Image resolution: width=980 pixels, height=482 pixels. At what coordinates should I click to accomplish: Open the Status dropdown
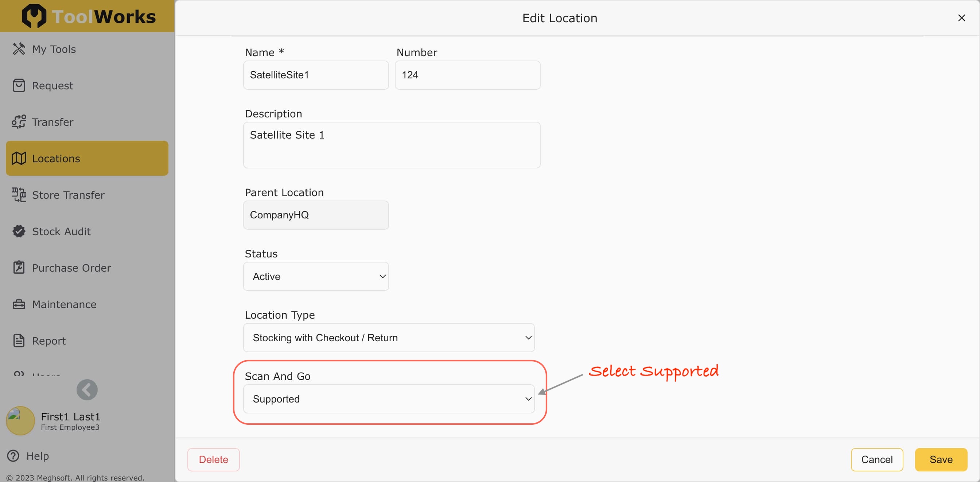pyautogui.click(x=316, y=277)
